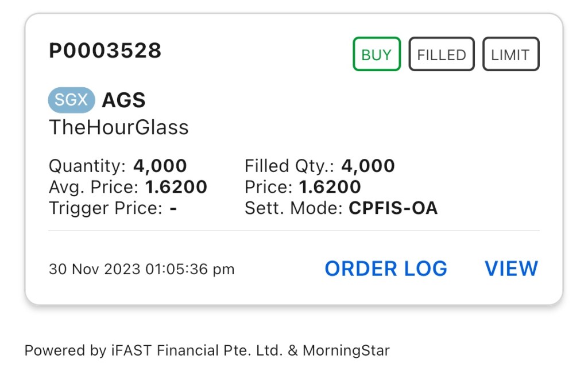Click the Trigger Price dash value
Screen dimensions: 588x378
click(173, 208)
